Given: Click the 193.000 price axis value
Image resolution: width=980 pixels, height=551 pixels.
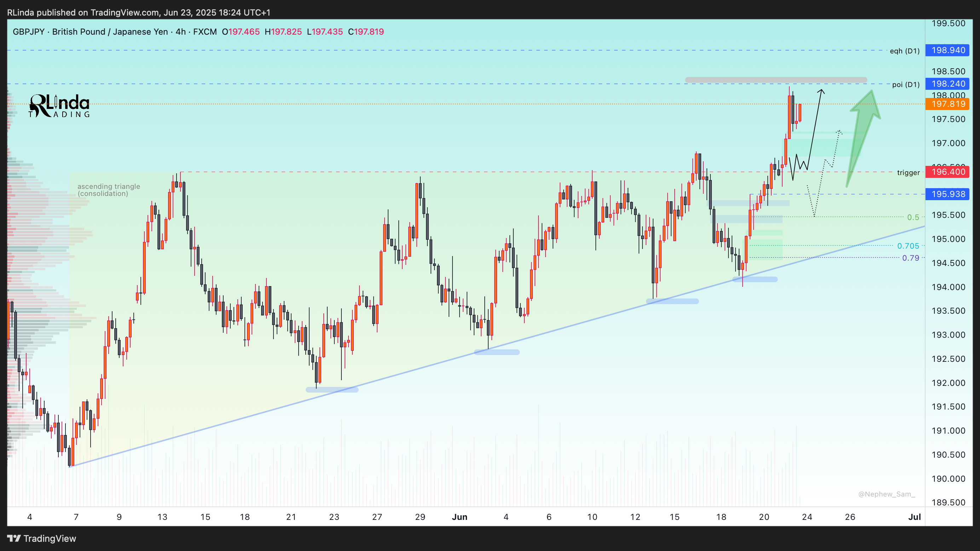Looking at the screenshot, I should (x=948, y=335).
